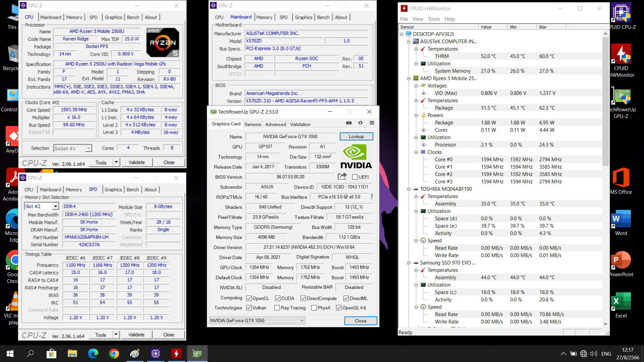Image resolution: width=644 pixels, height=362 pixels.
Task: Open GPU selector dropdown NVIDIA GeForce GTX 1050
Action: 257,320
